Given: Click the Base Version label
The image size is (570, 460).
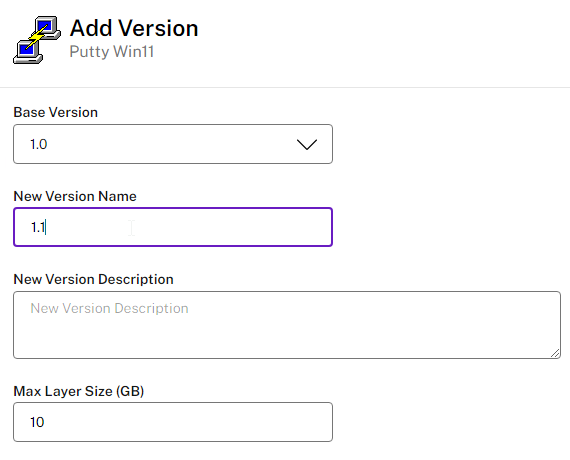Looking at the screenshot, I should coord(56,112).
